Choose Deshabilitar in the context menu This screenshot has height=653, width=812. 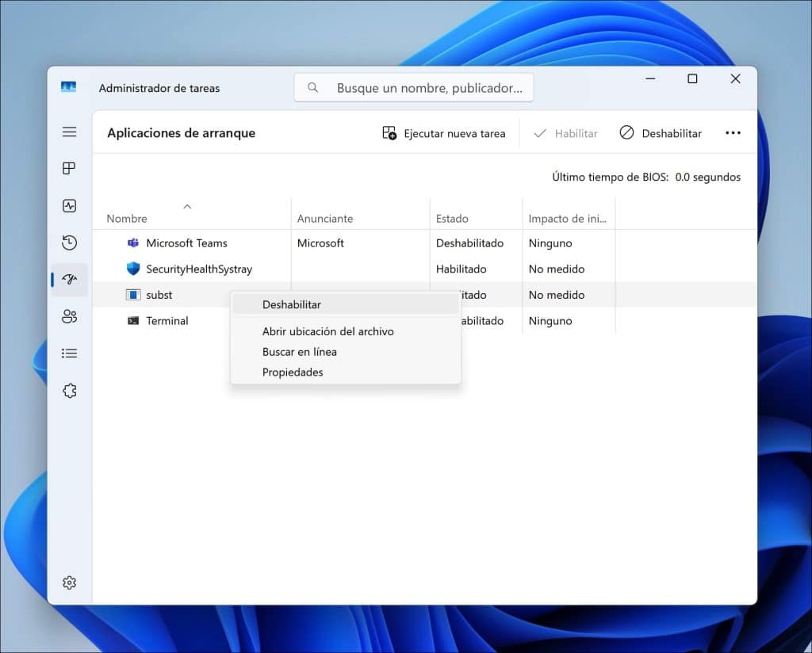coord(346,305)
